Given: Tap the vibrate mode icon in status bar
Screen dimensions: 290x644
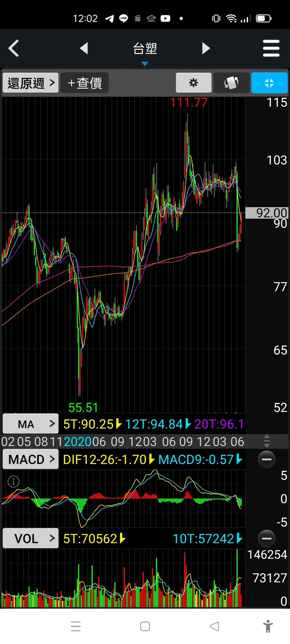Looking at the screenshot, I should [216, 18].
